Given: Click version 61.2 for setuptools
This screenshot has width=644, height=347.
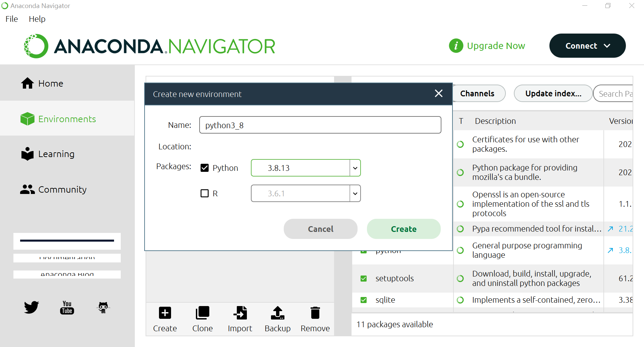Looking at the screenshot, I should tap(626, 279).
